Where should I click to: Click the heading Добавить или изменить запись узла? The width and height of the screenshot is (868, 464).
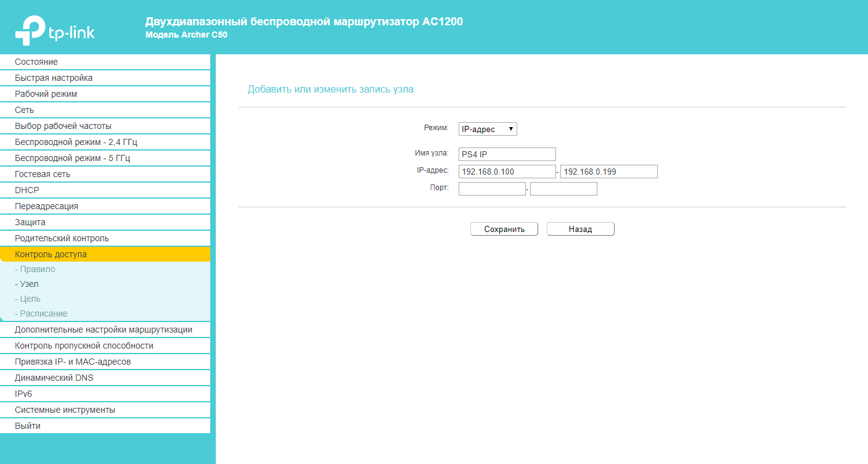[330, 89]
